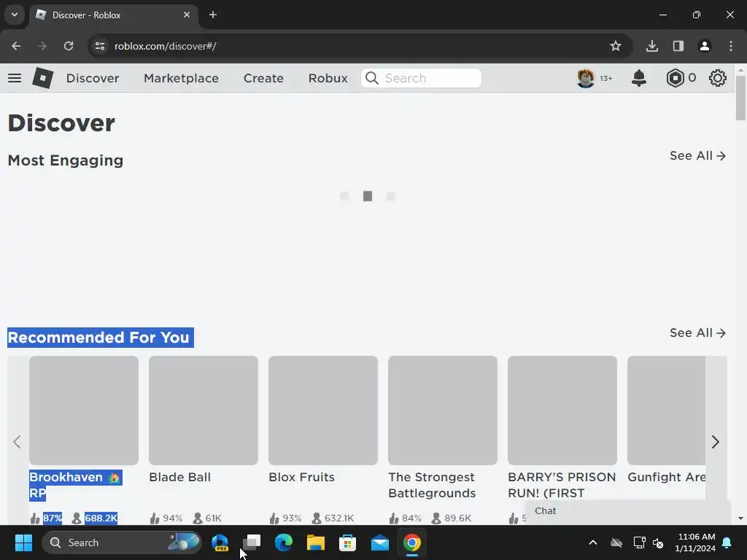This screenshot has width=747, height=560.
Task: Open the Discover menu item
Action: (93, 78)
